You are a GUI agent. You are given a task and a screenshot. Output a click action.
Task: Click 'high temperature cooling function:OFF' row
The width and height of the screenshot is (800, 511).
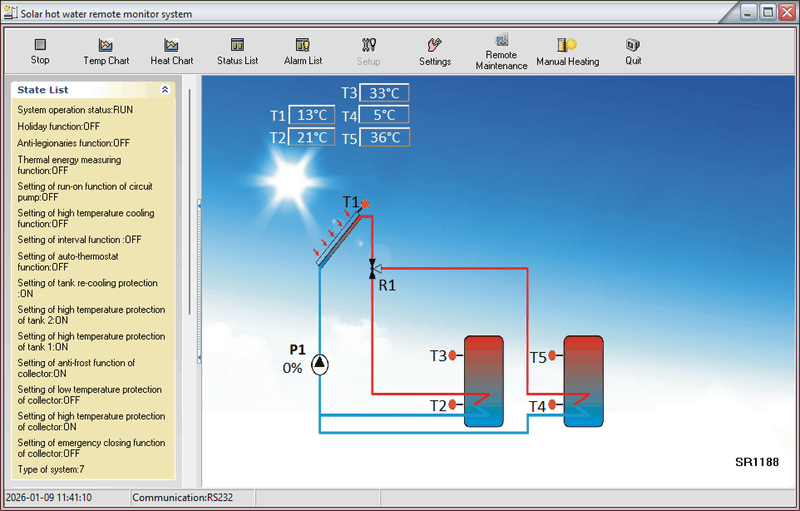pyautogui.click(x=86, y=218)
